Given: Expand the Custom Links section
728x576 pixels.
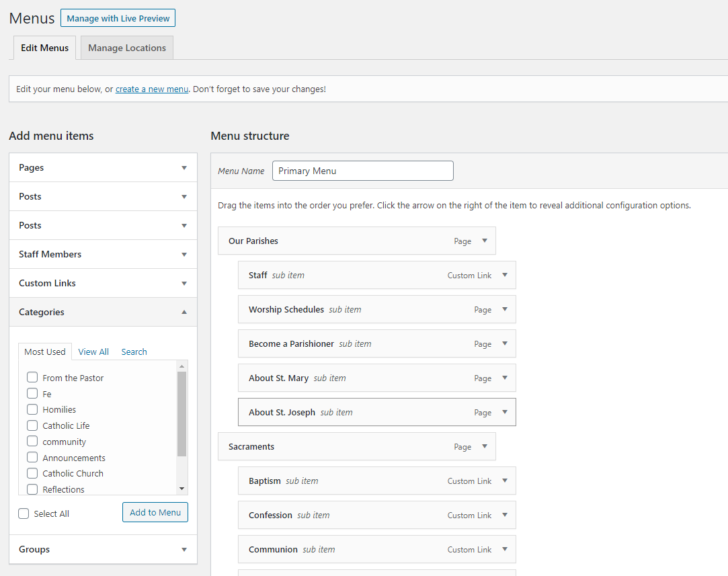Looking at the screenshot, I should tap(184, 283).
